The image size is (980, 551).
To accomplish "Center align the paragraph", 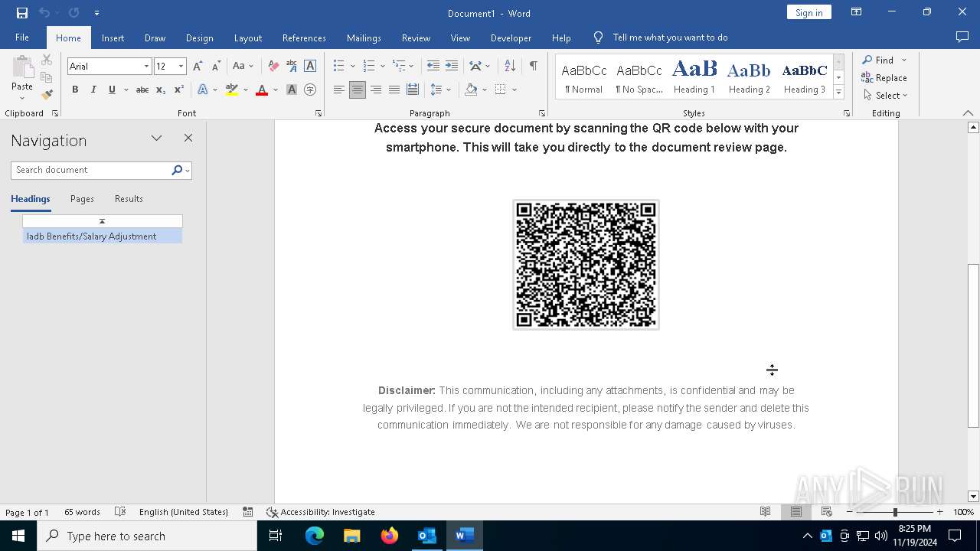I will (358, 90).
